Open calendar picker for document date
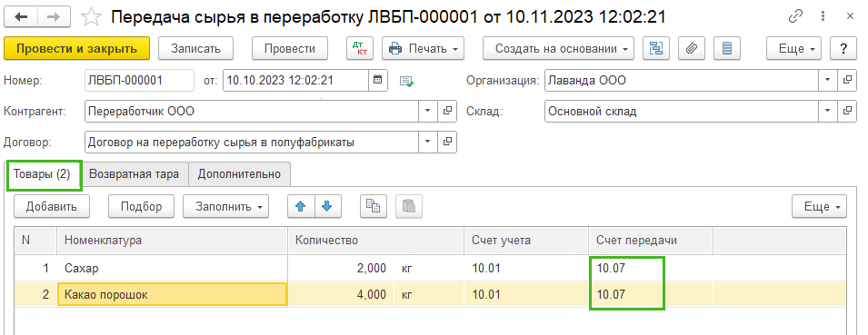The image size is (868, 335). pos(378,80)
